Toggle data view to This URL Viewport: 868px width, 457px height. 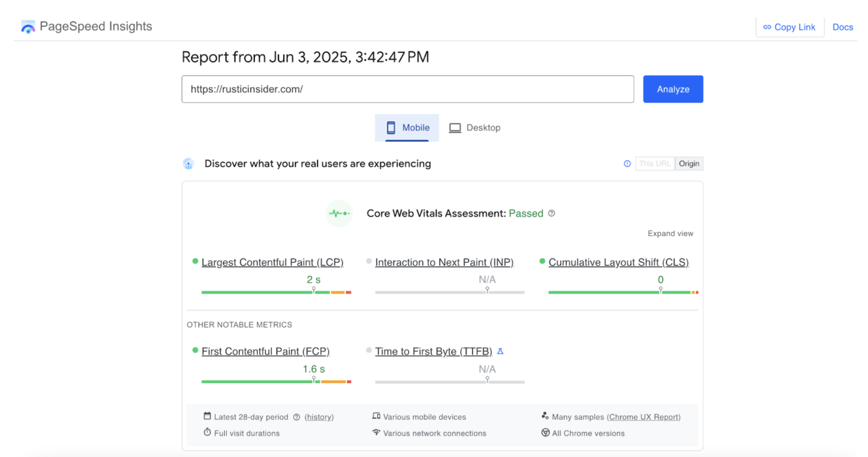pos(655,164)
